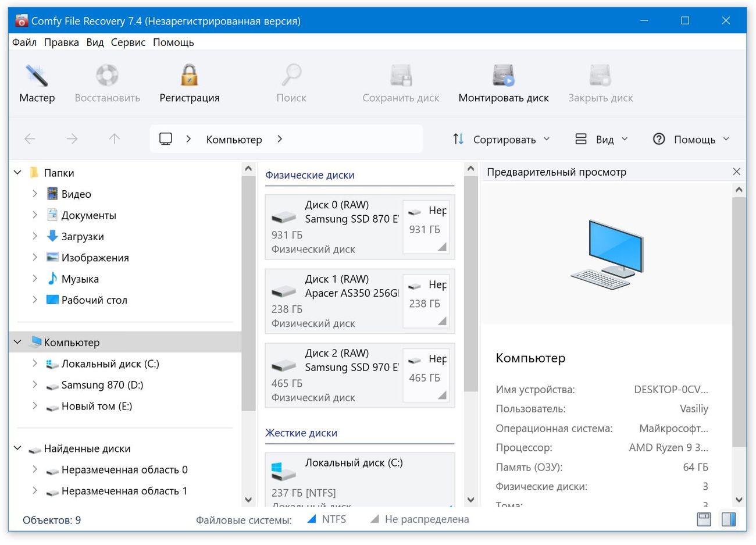Select 238 ГБ unallocated partition of Диск 1

pos(426,301)
